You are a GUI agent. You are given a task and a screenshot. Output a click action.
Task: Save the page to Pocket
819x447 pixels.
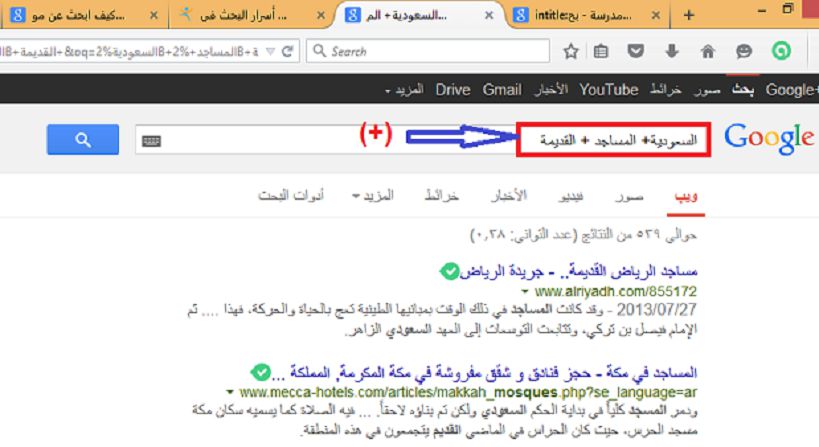[x=635, y=51]
